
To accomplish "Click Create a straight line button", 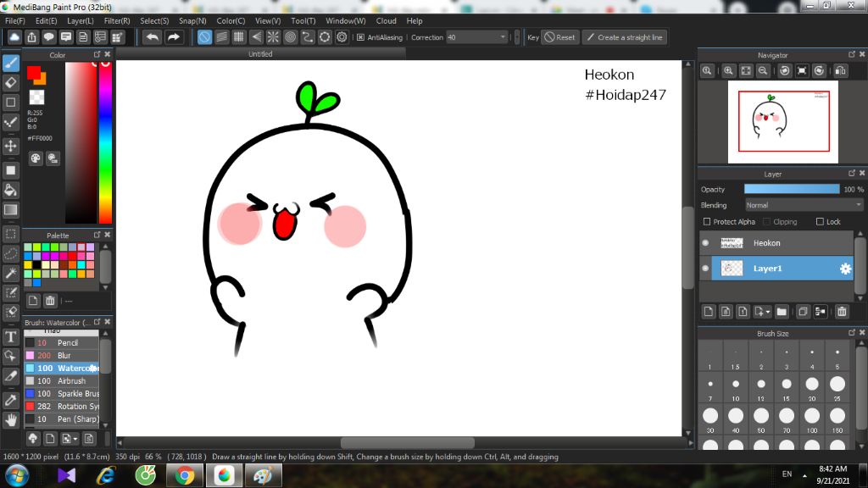I will click(625, 37).
